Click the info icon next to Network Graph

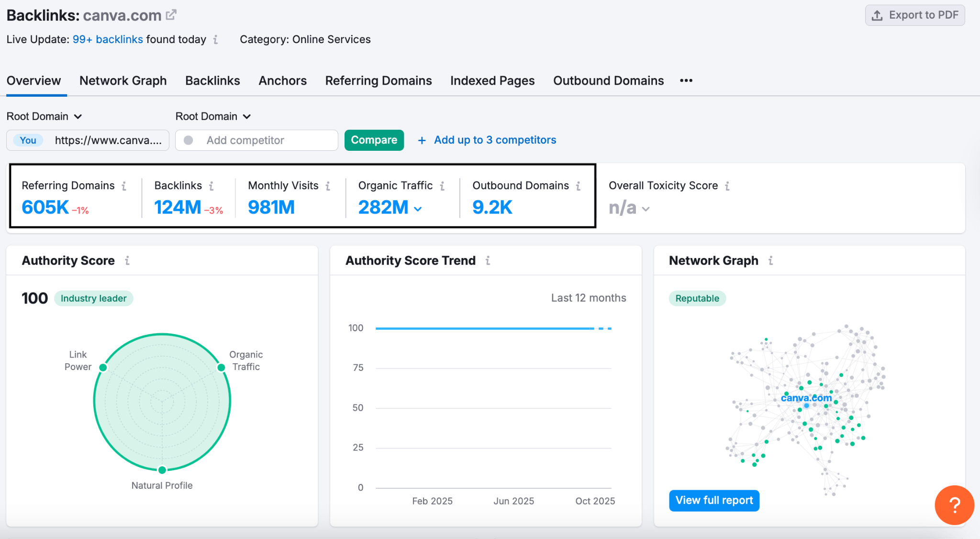click(771, 260)
